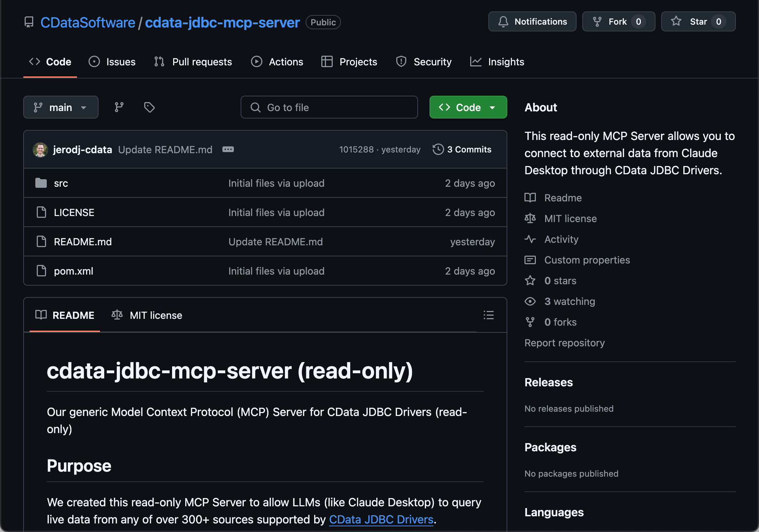Open CData JDBC Drivers hyperlink
759x532 pixels.
pyautogui.click(x=381, y=520)
